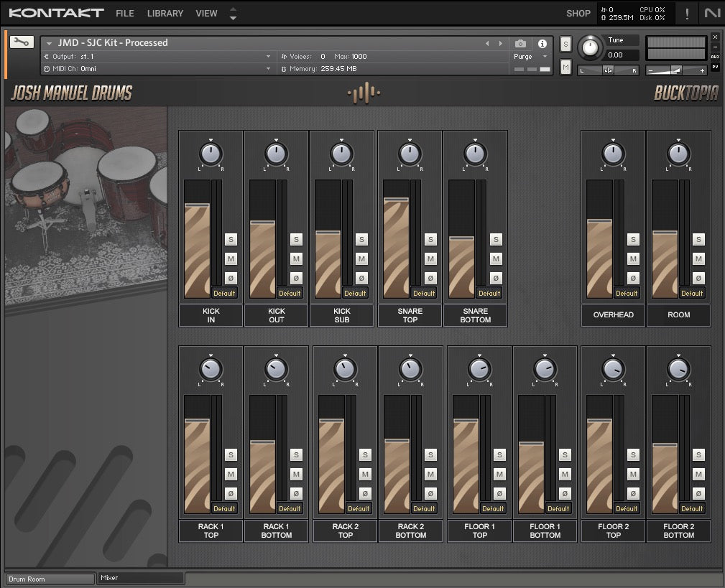
Task: Open the Purge dropdown menu
Action: click(531, 57)
